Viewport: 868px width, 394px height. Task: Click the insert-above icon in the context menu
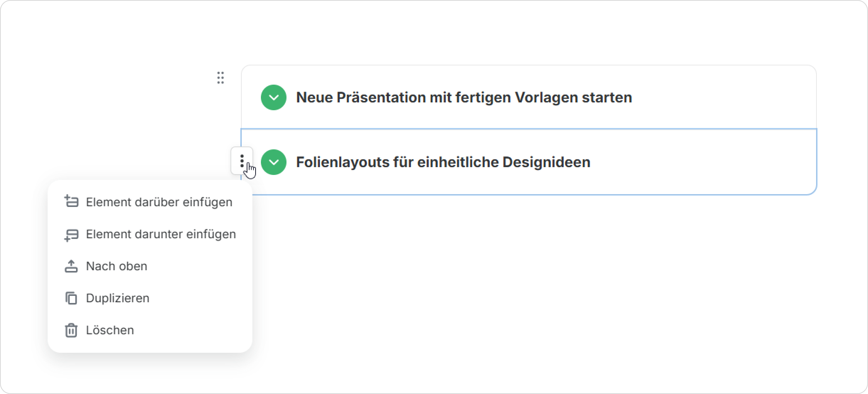71,202
